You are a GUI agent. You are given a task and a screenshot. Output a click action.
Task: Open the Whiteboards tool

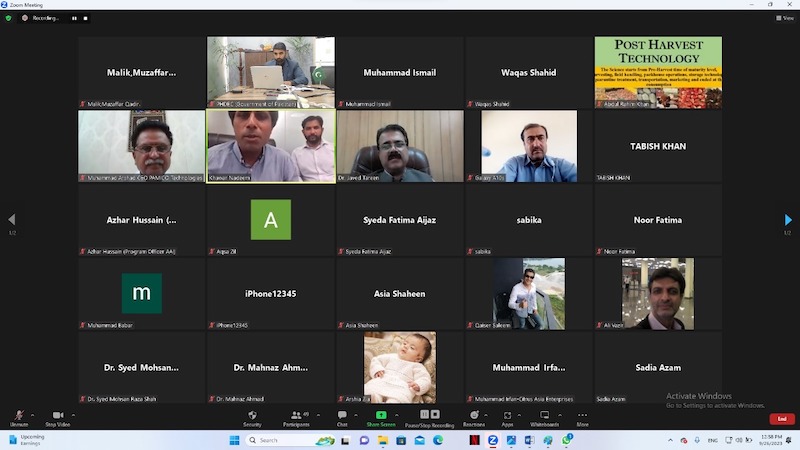point(544,417)
